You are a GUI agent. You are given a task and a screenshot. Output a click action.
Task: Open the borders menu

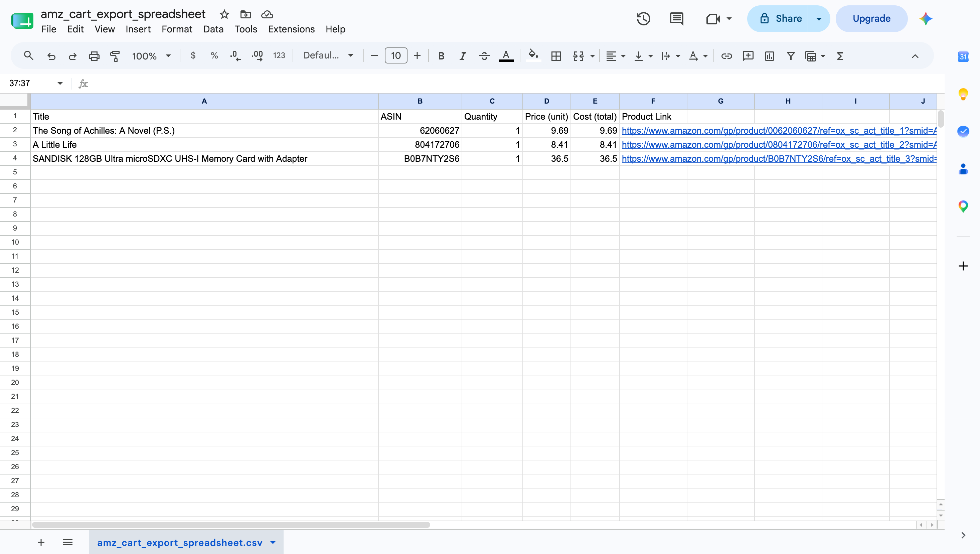coord(556,56)
